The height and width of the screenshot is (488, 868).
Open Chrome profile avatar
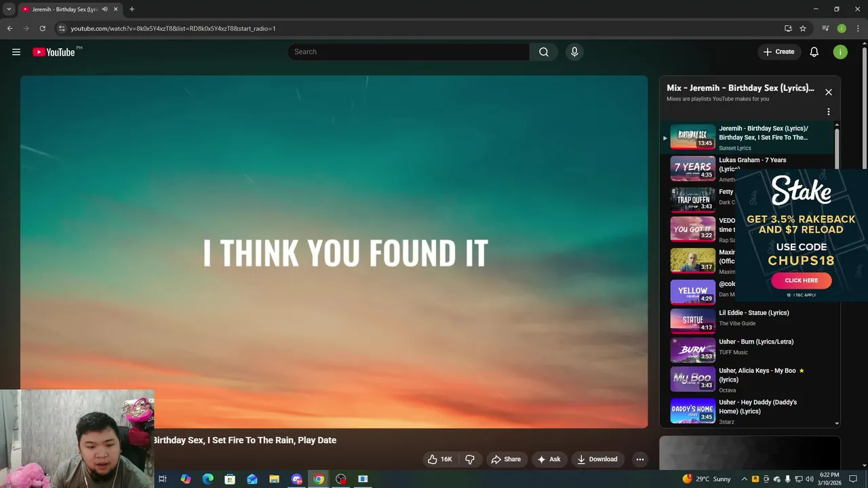[x=842, y=28]
